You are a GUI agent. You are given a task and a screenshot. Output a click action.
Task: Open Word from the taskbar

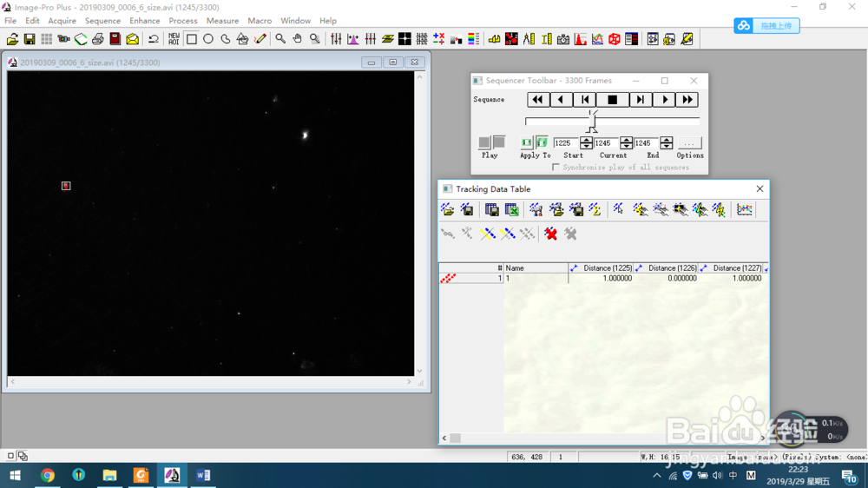202,475
